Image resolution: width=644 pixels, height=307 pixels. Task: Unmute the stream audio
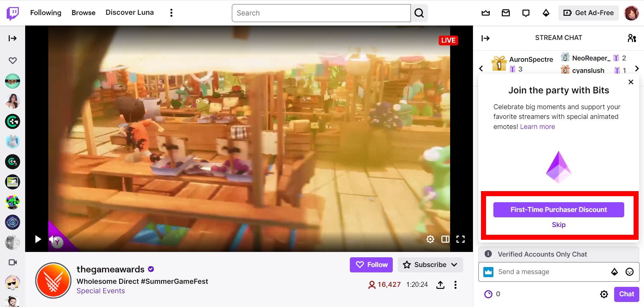click(x=52, y=239)
